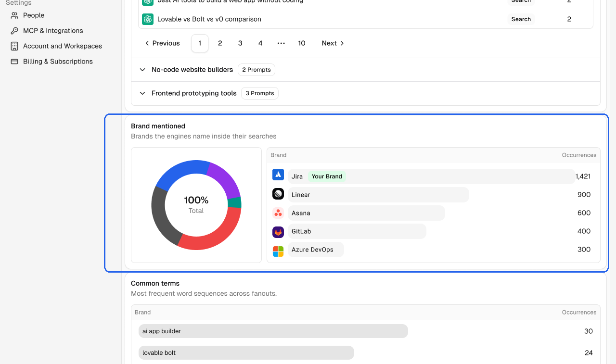The height and width of the screenshot is (364, 616).
Task: Jump to page 3
Action: click(x=240, y=43)
